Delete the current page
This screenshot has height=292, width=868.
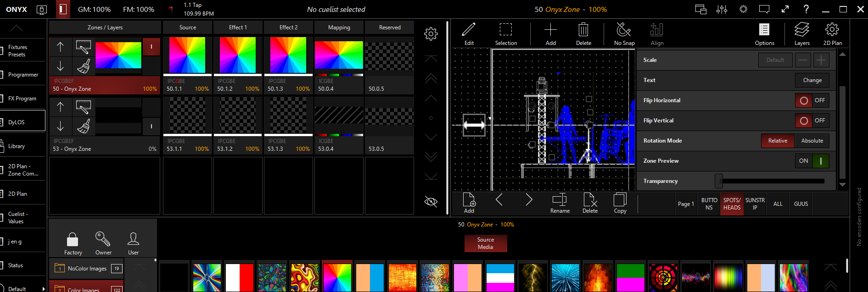(590, 203)
